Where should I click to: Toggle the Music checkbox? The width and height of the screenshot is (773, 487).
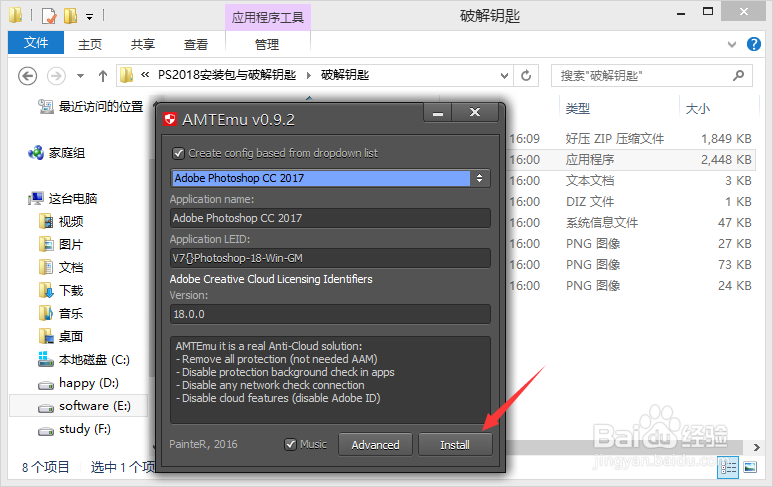[x=290, y=445]
